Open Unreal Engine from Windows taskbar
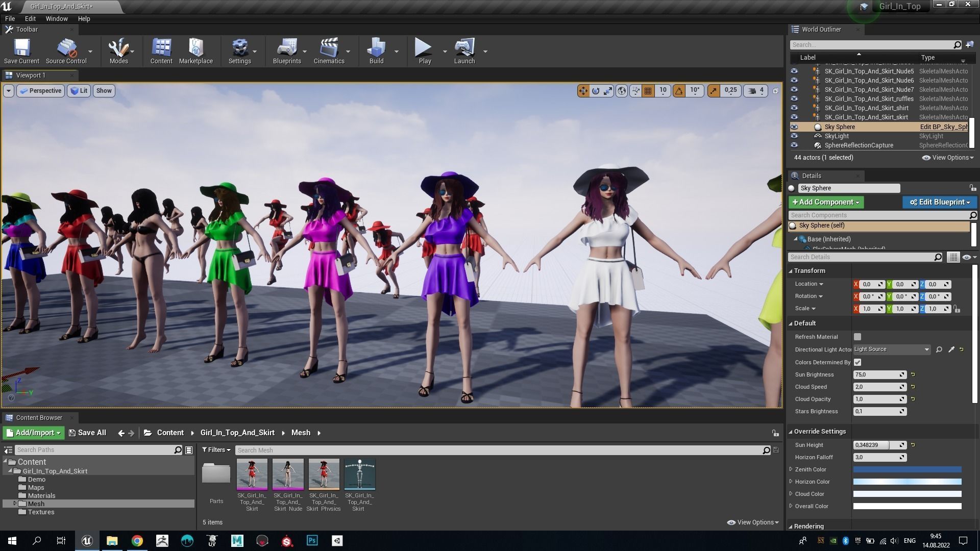980x551 pixels. (87, 541)
